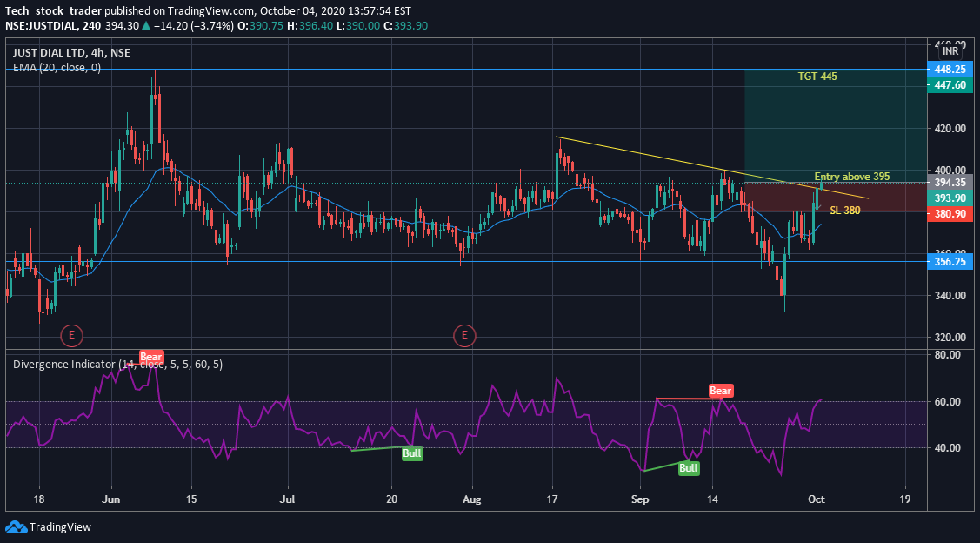Click the earnings E marker near August
The width and height of the screenshot is (980, 543).
point(464,336)
